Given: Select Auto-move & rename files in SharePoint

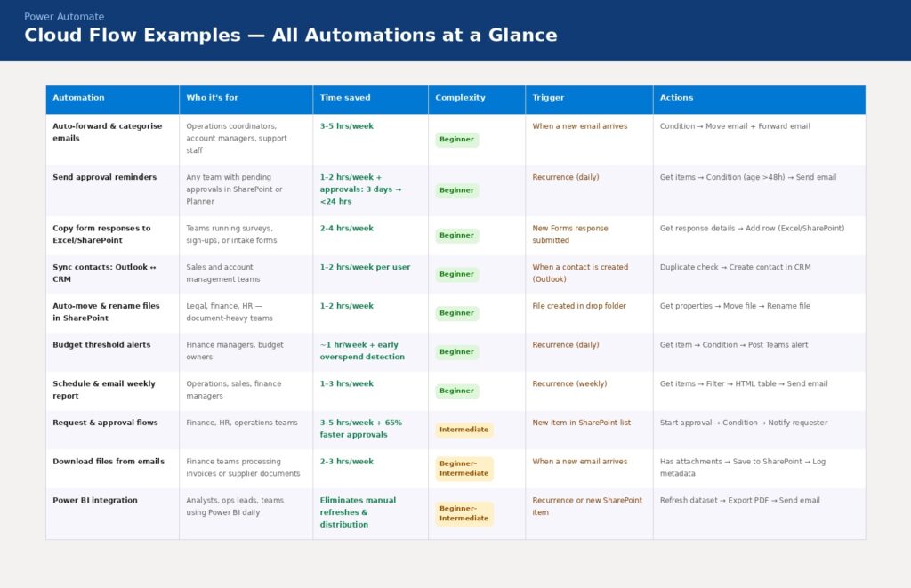Looking at the screenshot, I should [107, 312].
